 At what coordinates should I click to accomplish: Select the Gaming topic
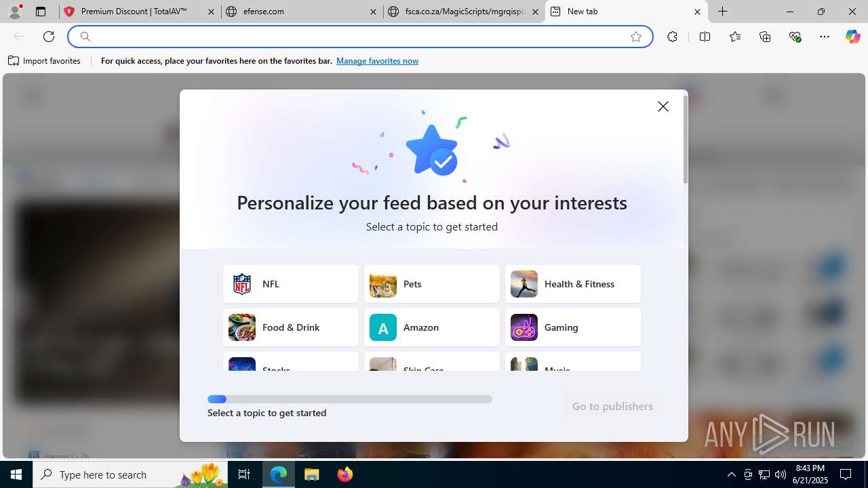[573, 327]
